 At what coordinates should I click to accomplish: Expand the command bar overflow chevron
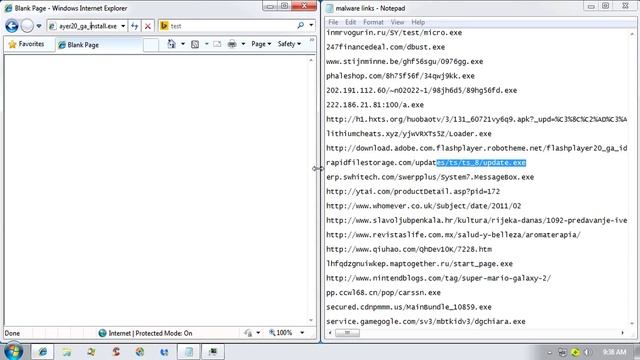312,40
